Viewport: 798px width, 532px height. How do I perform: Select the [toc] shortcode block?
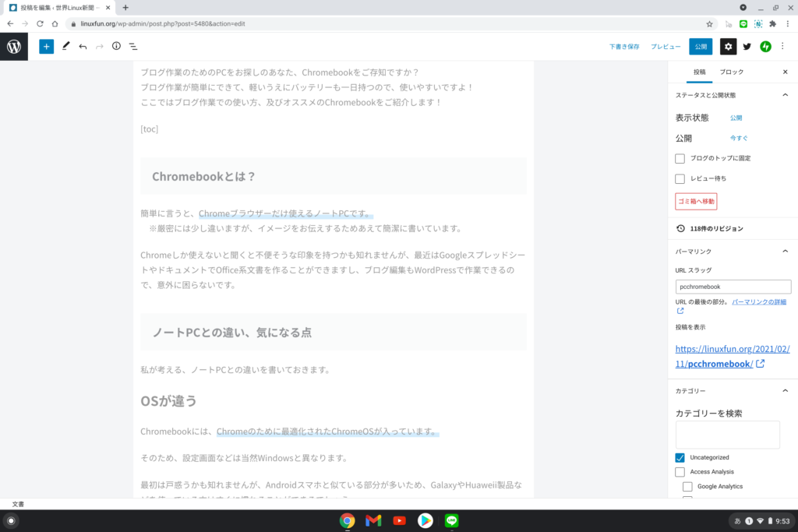click(x=149, y=129)
